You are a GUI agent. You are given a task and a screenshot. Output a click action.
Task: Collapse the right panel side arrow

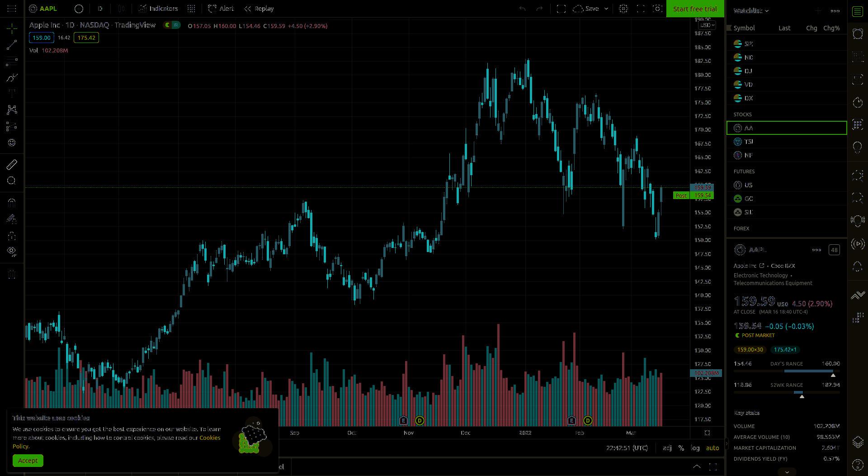pos(726,444)
